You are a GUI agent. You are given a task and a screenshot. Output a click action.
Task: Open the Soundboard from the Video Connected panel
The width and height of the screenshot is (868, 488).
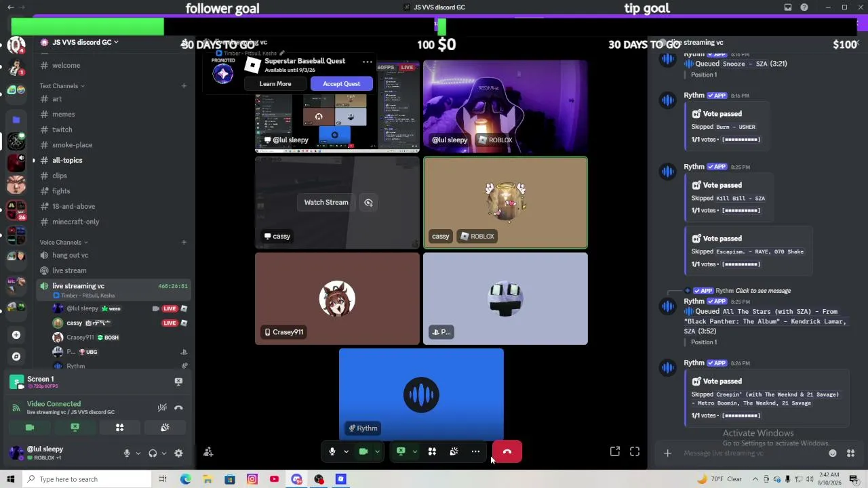coord(165,428)
